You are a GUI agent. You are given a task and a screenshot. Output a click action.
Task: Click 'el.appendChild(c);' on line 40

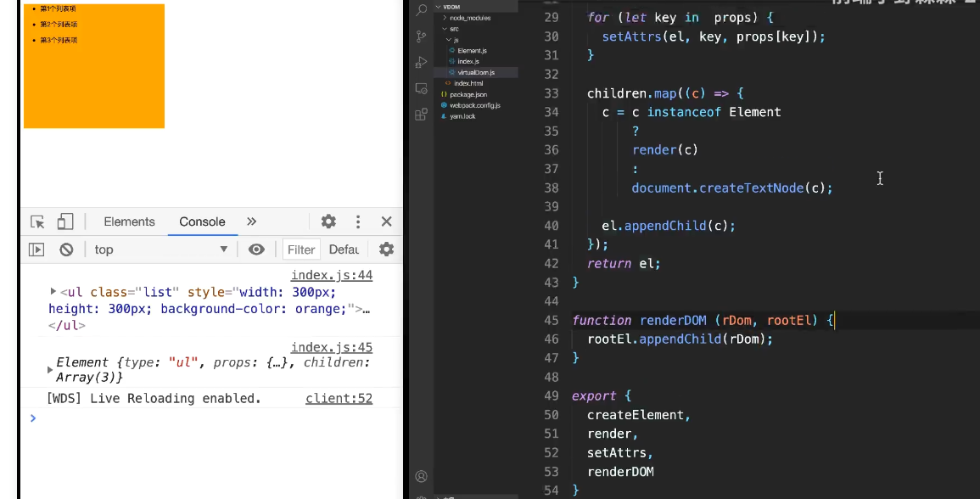tap(669, 226)
